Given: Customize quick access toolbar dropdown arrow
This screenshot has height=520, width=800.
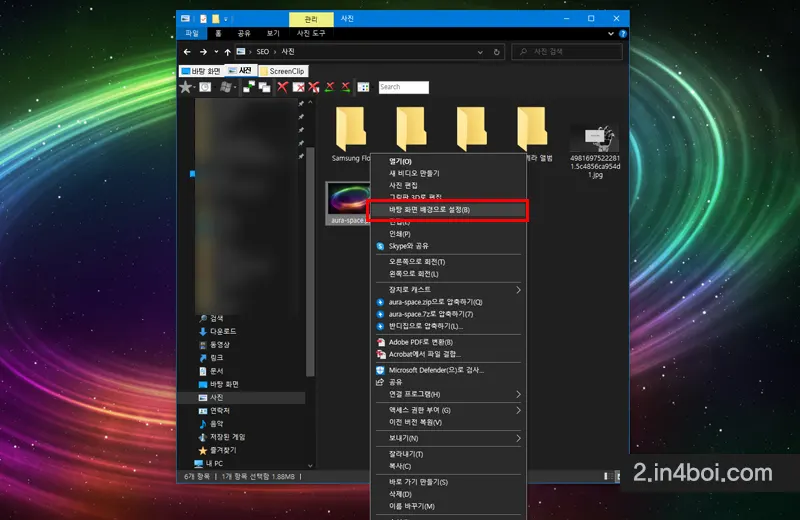Looking at the screenshot, I should pos(226,19).
